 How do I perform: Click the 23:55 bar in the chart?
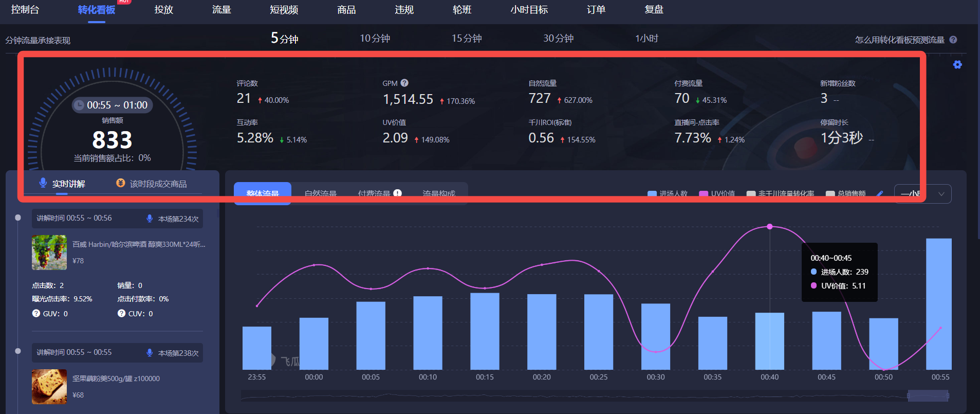(256, 348)
